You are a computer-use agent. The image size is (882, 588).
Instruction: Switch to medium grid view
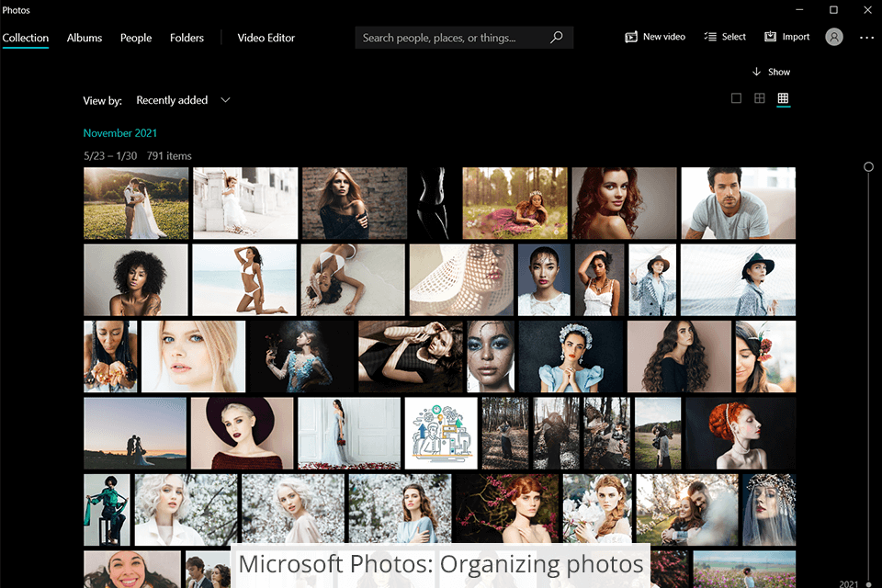[x=760, y=98]
